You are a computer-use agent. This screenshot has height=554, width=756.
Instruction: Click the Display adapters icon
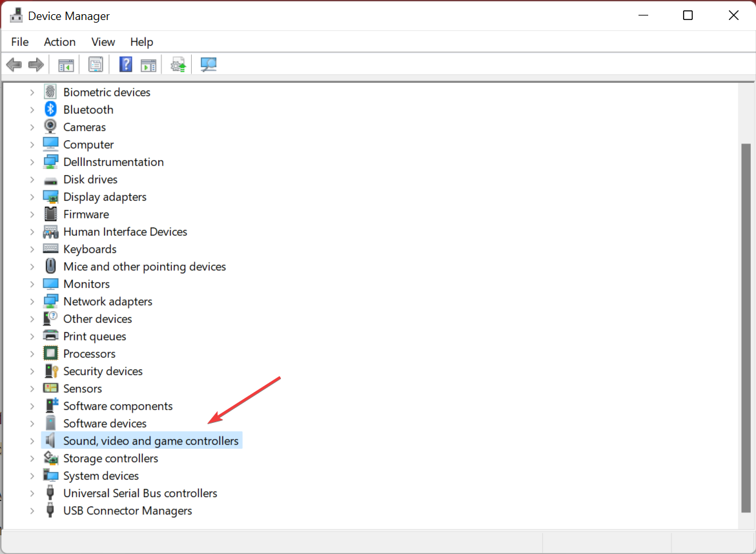(x=50, y=197)
